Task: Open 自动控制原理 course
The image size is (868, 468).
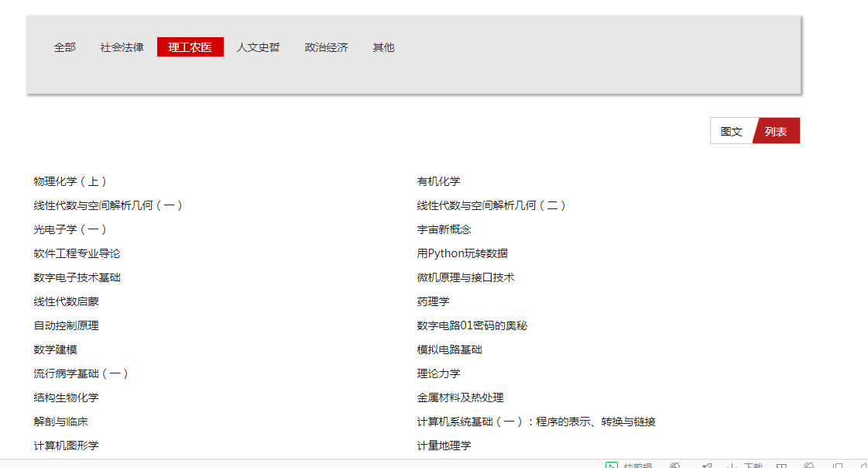Action: click(x=66, y=325)
